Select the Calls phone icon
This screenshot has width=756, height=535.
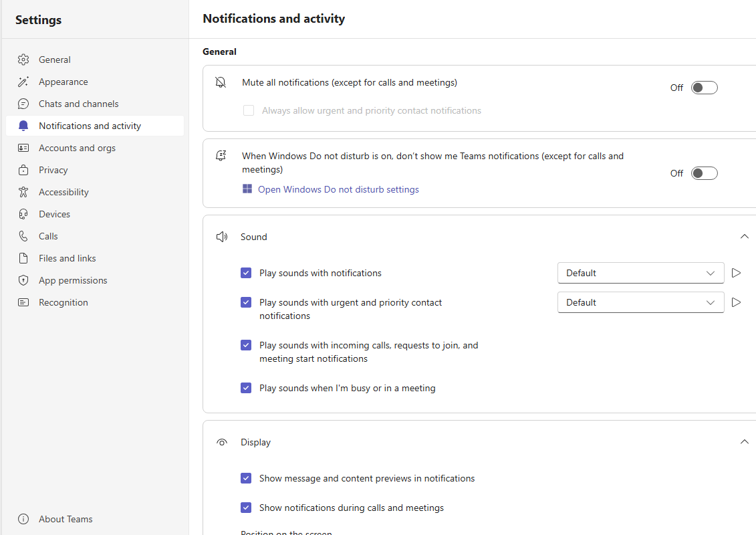click(23, 235)
